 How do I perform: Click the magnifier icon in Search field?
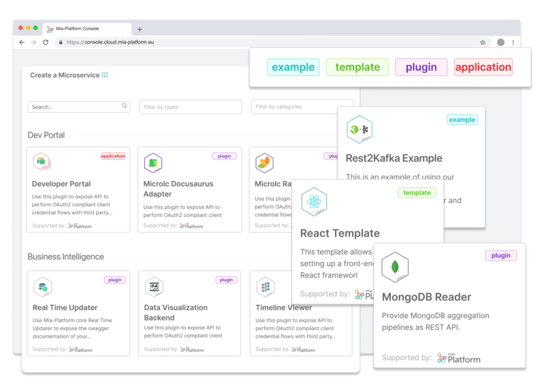pos(124,105)
